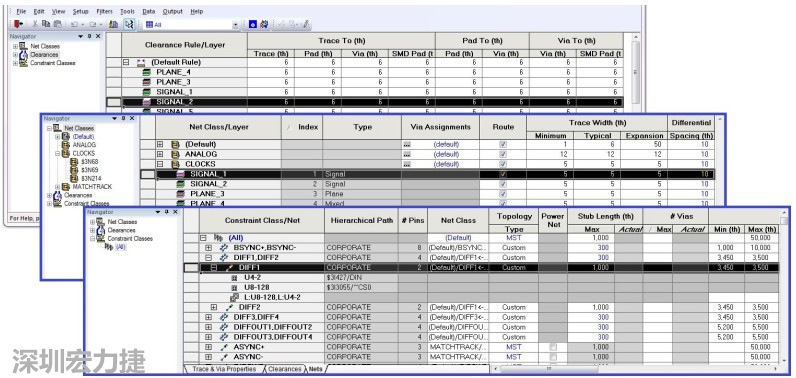This screenshot has height=378, width=796.
Task: Click the highlighted cross-probe toolbar icon
Action: 129,24
